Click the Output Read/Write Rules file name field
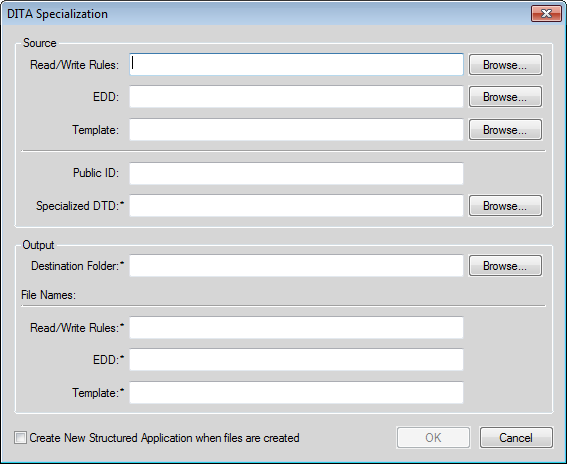The width and height of the screenshot is (567, 464). (296, 327)
